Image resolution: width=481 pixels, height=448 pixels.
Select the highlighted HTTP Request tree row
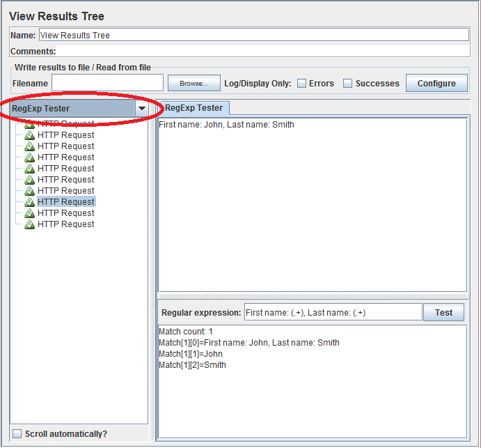click(x=66, y=202)
